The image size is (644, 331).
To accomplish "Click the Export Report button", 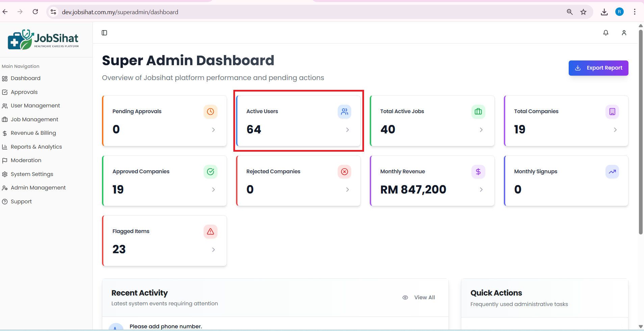I will [x=598, y=68].
